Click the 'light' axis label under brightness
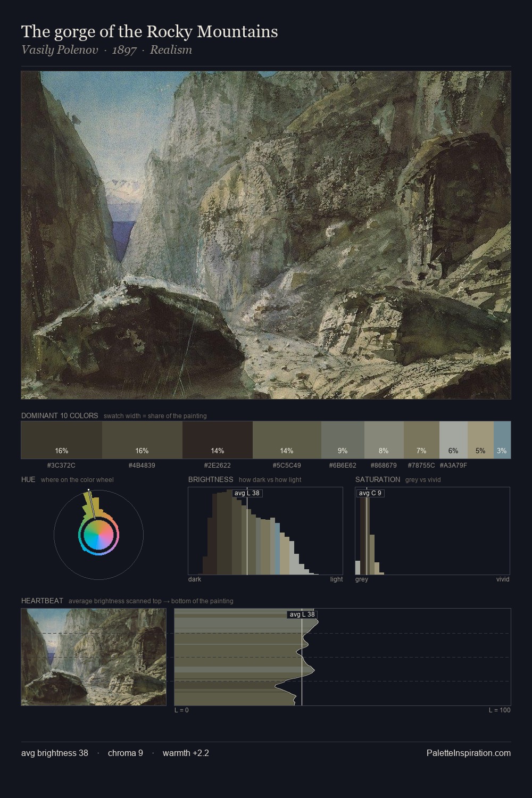Image resolution: width=532 pixels, height=798 pixels. point(337,579)
